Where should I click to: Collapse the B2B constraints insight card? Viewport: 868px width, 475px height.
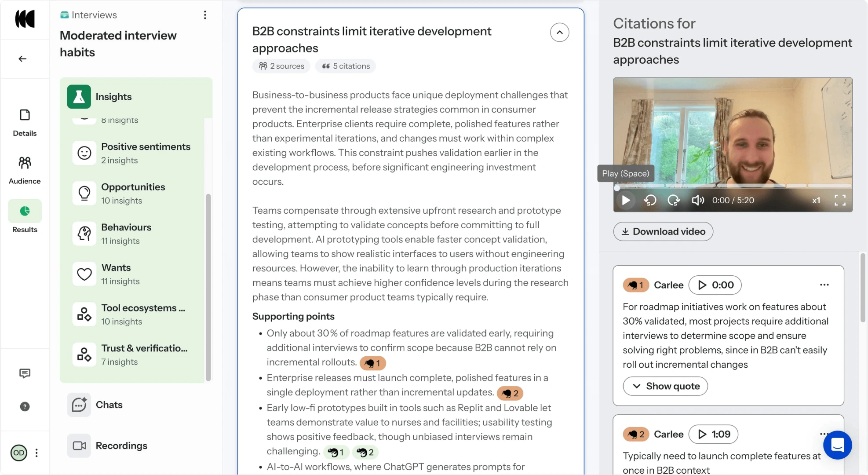tap(559, 32)
